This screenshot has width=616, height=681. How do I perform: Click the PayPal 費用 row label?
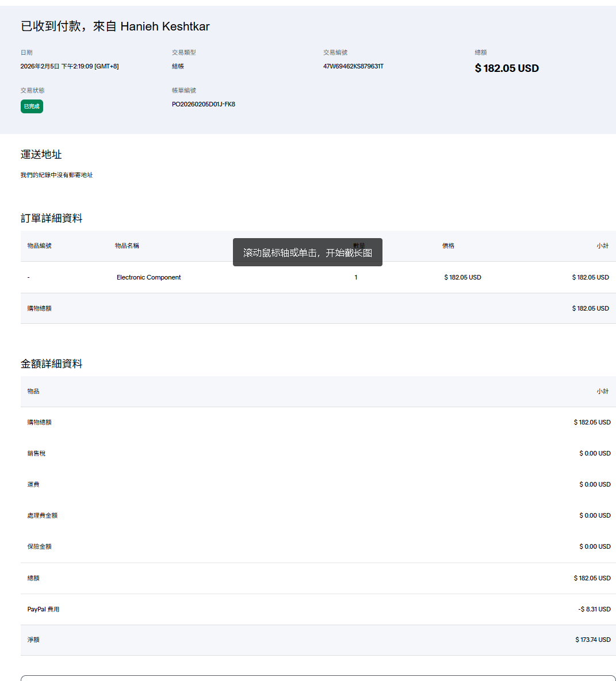[x=43, y=609]
